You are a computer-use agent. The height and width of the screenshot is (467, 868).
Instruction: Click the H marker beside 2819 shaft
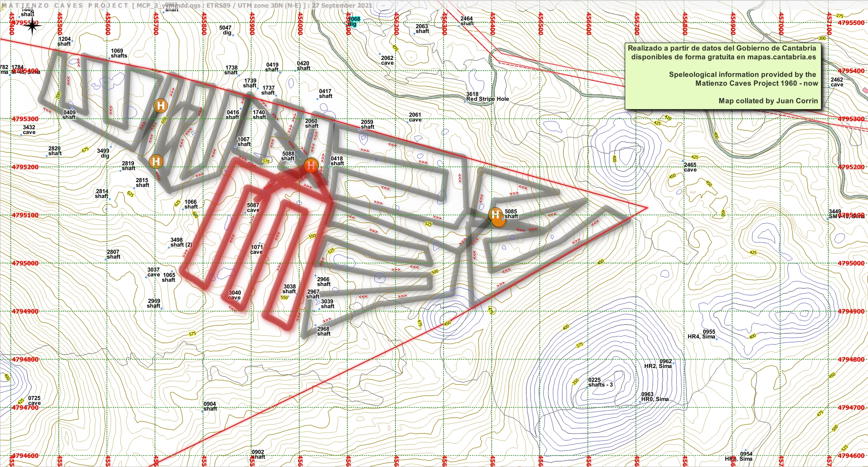pos(156,162)
